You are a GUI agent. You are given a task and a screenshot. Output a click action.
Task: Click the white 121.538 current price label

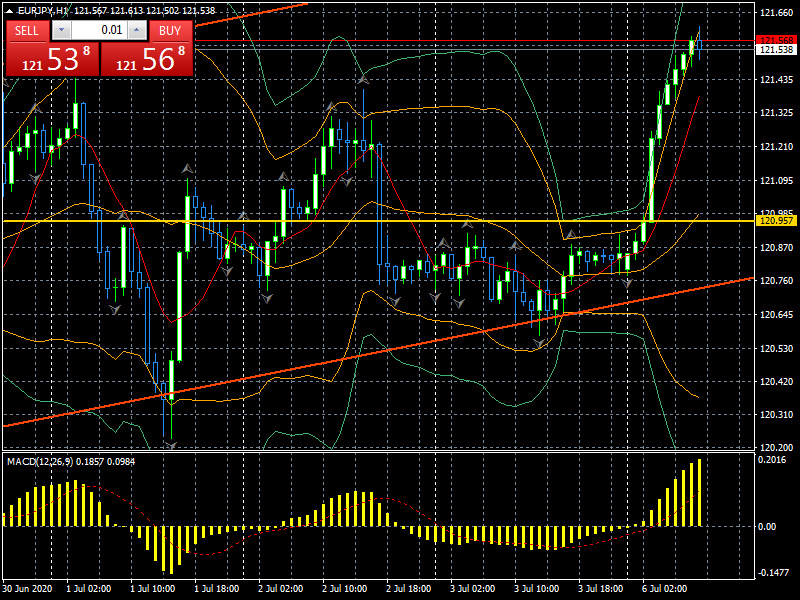point(776,50)
